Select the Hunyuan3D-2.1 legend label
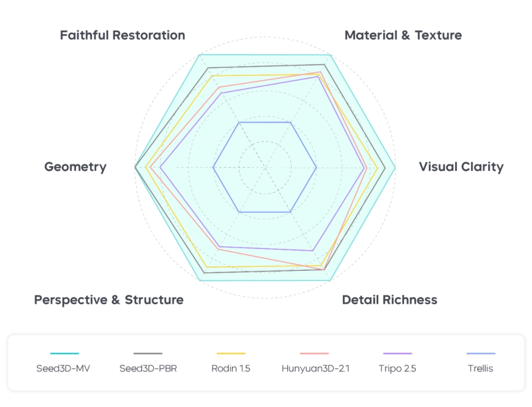The height and width of the screenshot is (407, 532). [315, 369]
